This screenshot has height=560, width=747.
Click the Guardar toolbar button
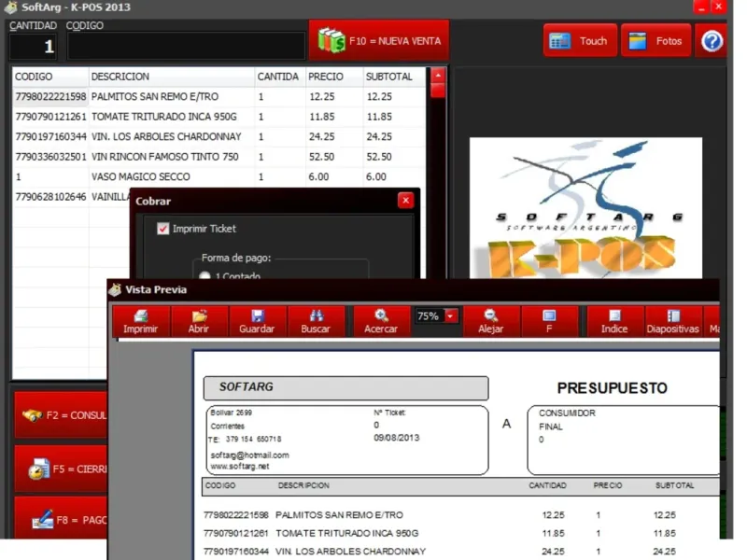(x=258, y=321)
